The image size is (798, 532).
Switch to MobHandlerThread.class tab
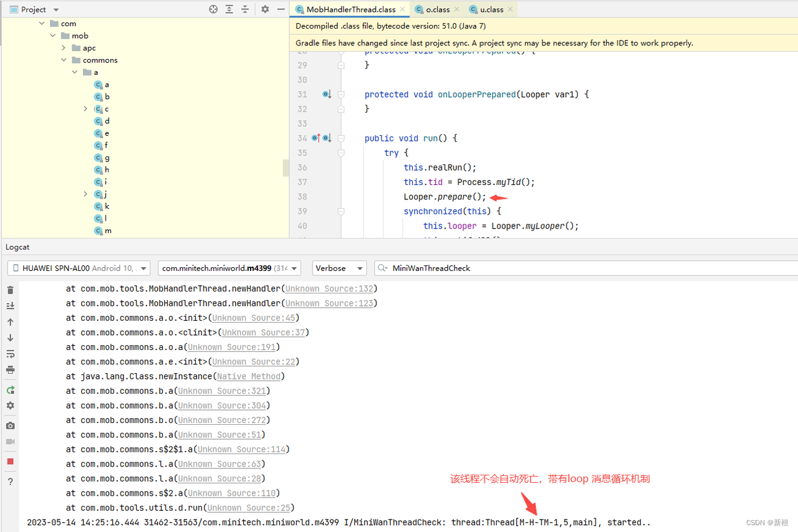(x=350, y=9)
